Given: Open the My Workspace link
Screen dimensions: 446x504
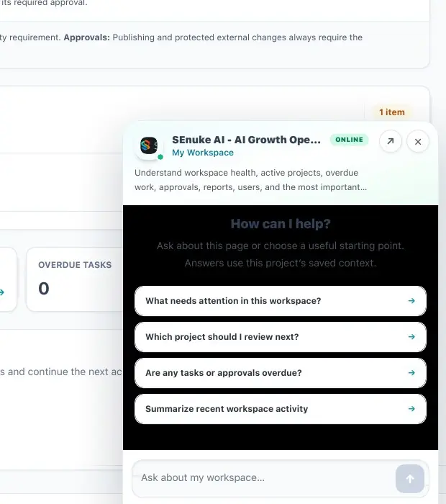Looking at the screenshot, I should [x=203, y=153].
